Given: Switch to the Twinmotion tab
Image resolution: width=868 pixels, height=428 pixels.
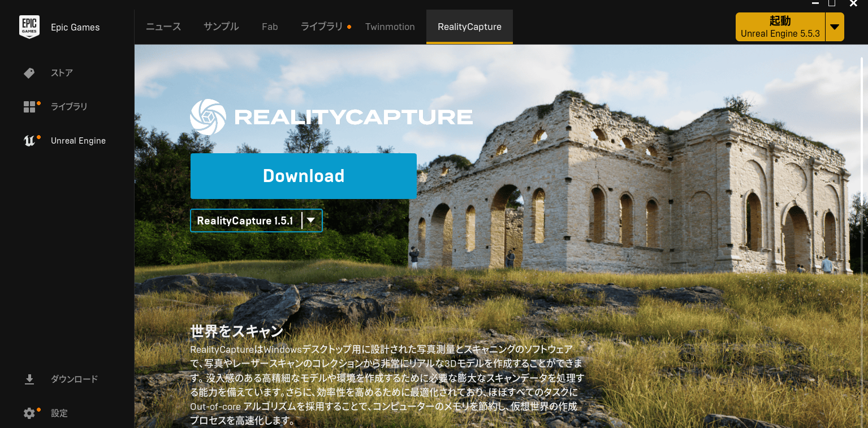Looking at the screenshot, I should tap(390, 27).
